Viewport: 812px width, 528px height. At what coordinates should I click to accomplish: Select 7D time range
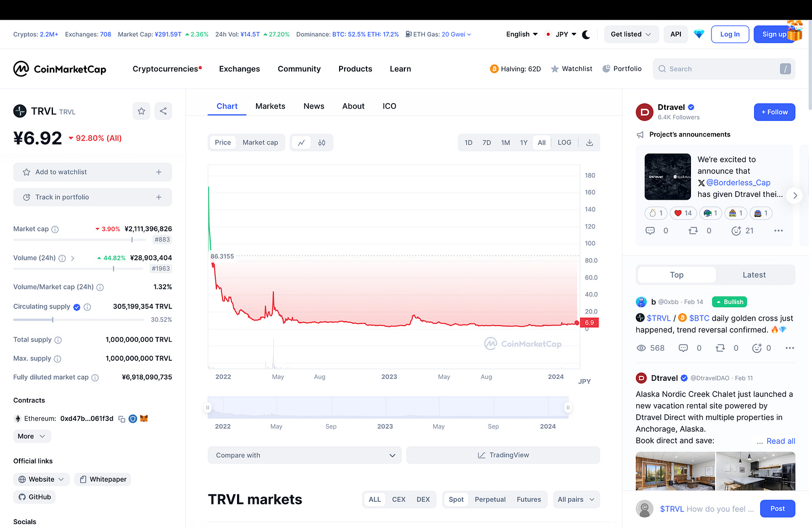point(487,143)
